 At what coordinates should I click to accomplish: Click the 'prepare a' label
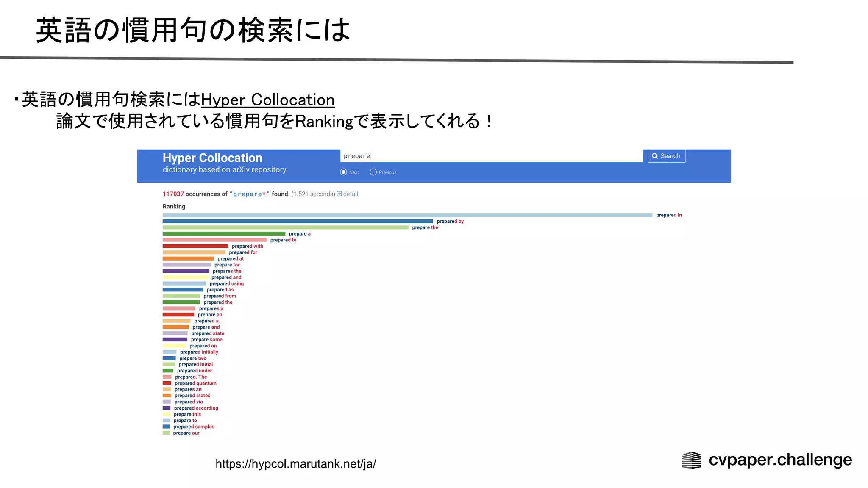click(300, 234)
